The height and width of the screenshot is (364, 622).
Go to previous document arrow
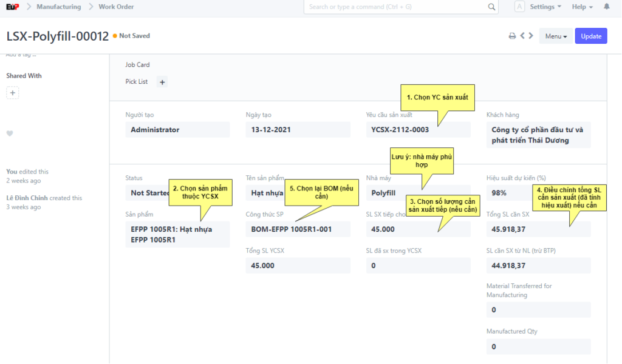tap(522, 36)
